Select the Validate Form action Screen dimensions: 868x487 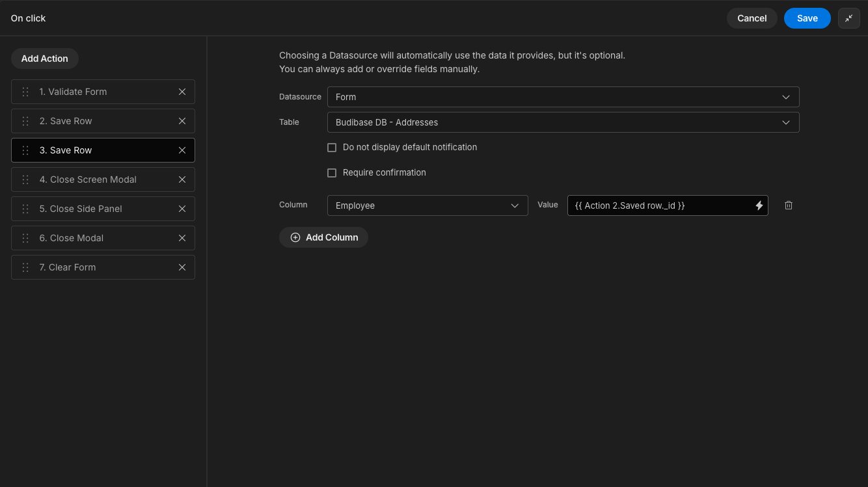(x=103, y=92)
